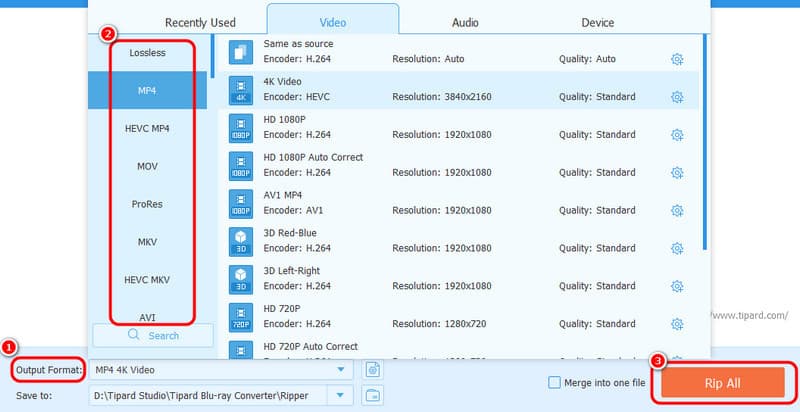
Task: Open settings gear for 4K Video preset
Action: pos(677,97)
